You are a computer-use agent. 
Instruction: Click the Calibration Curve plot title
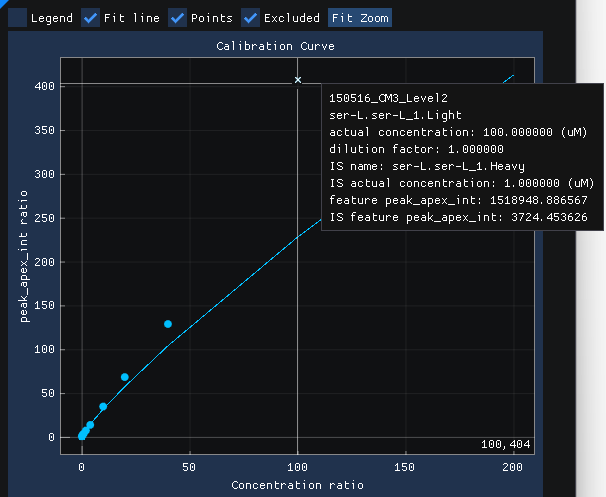coord(275,46)
